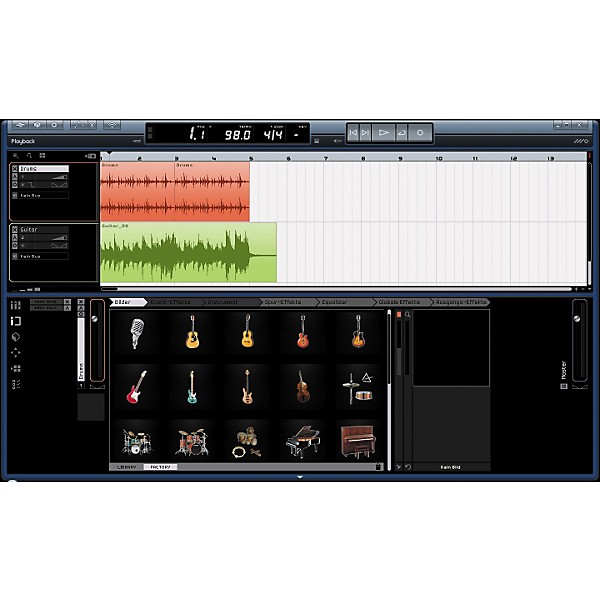Open the Globale Effekte tab
Viewport: 600px width, 600px height.
tap(400, 301)
